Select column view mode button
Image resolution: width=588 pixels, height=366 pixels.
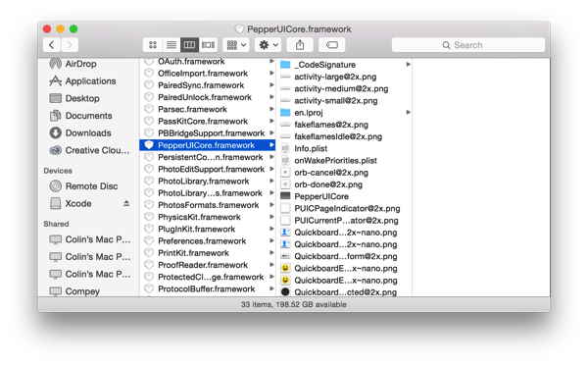coord(189,45)
